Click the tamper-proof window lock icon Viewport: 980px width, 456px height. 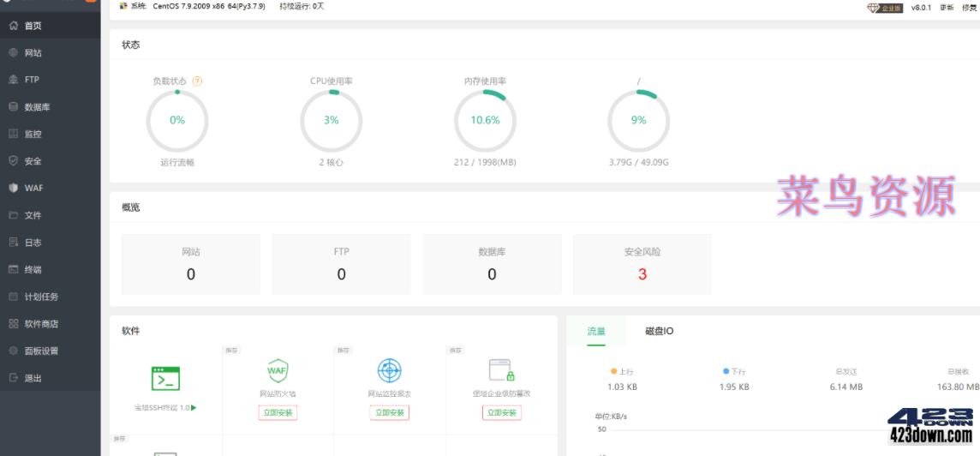tap(501, 370)
